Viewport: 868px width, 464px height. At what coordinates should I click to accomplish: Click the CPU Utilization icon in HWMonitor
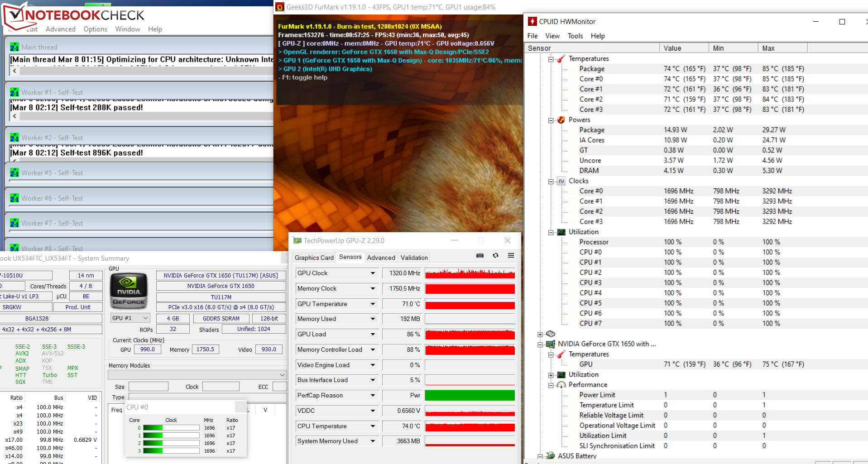[x=561, y=232]
